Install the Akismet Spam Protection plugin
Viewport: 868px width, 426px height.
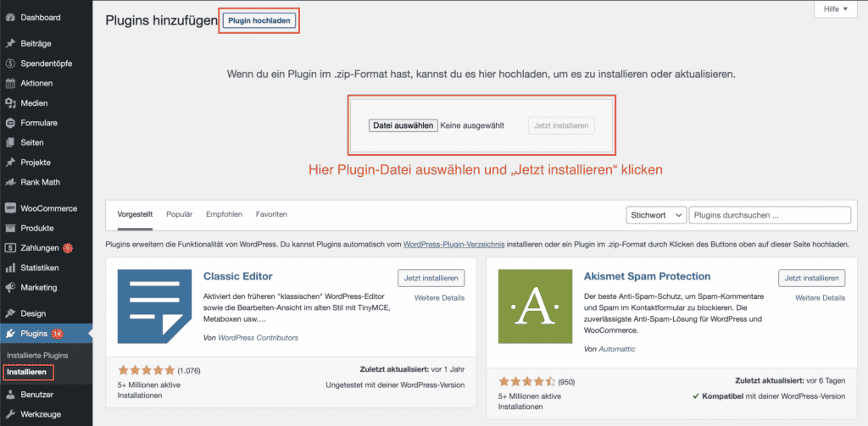811,278
